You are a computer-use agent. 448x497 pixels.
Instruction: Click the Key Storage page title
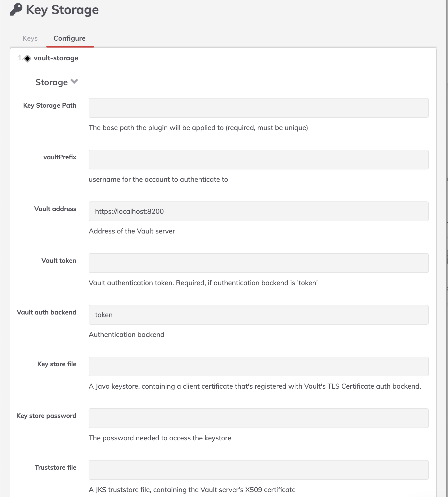tap(62, 10)
